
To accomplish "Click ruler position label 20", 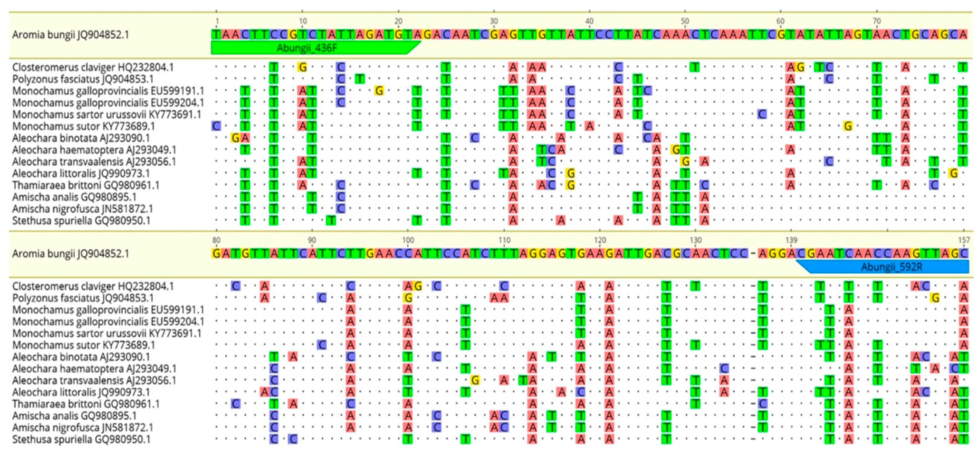I will [398, 21].
